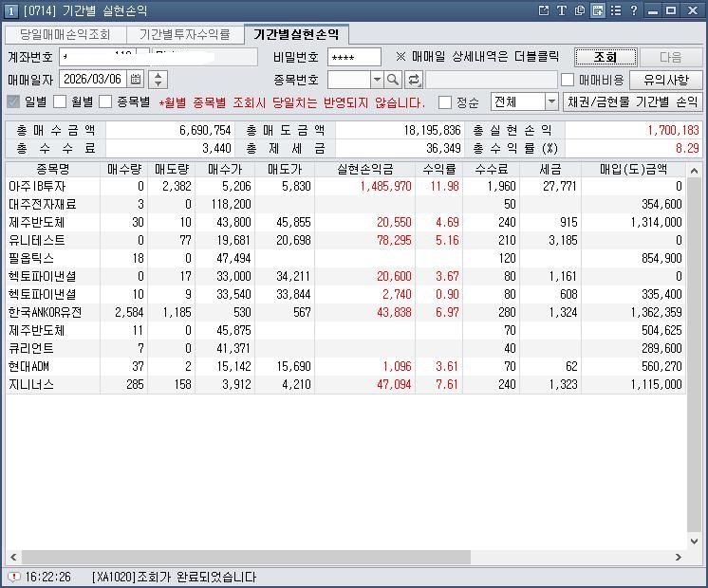Enable the 월별 checkbox
Image resolution: width=708 pixels, height=588 pixels.
(60, 101)
